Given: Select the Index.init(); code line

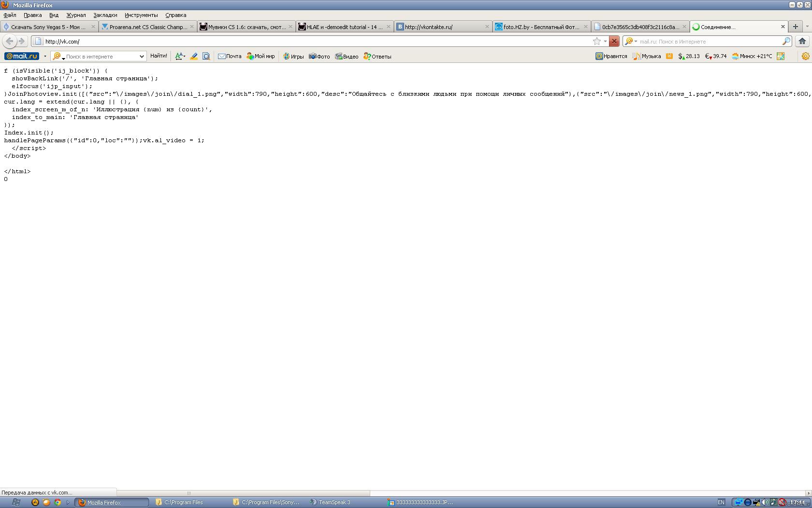Looking at the screenshot, I should point(29,133).
